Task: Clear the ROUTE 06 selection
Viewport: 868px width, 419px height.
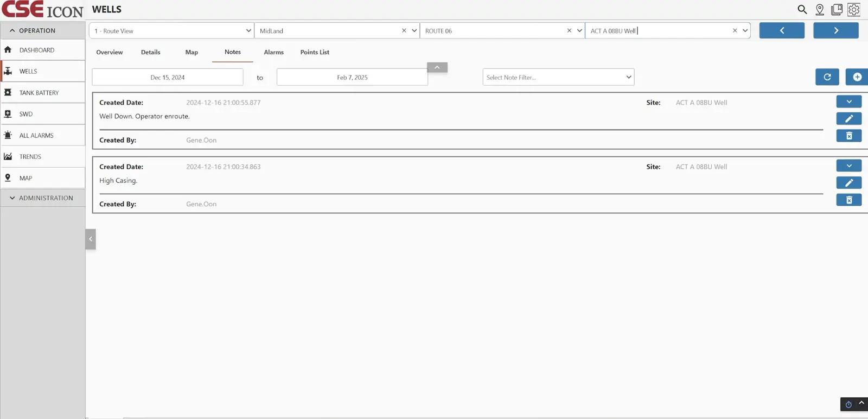Action: (x=569, y=31)
